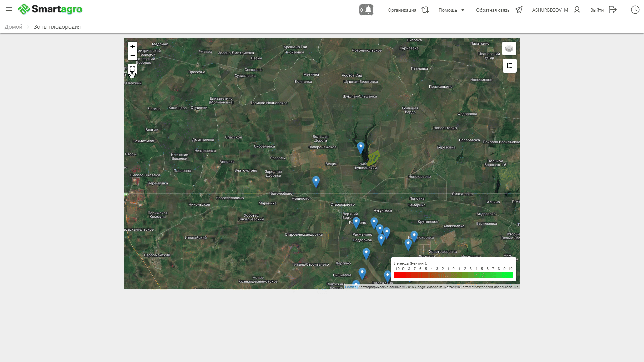Click the notifications bell icon
Image resolution: width=644 pixels, height=362 pixels.
coord(368,10)
